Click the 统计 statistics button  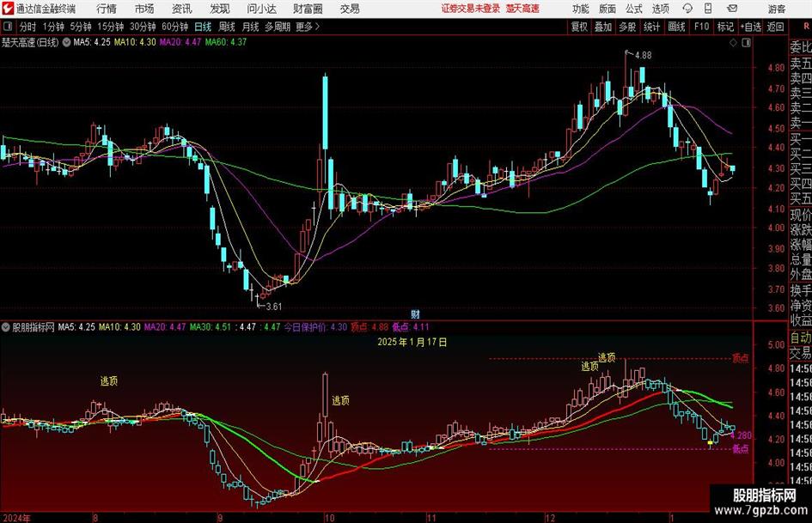[x=651, y=27]
